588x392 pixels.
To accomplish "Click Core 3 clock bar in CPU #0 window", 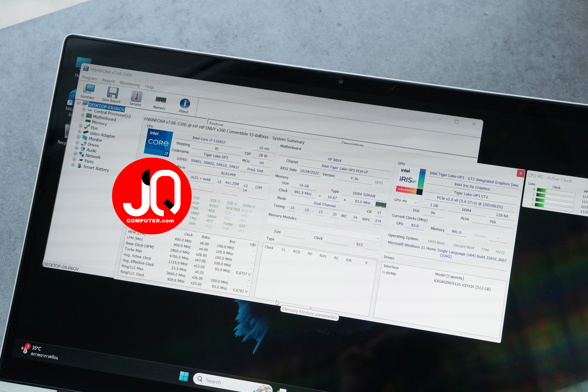I will click(554, 207).
